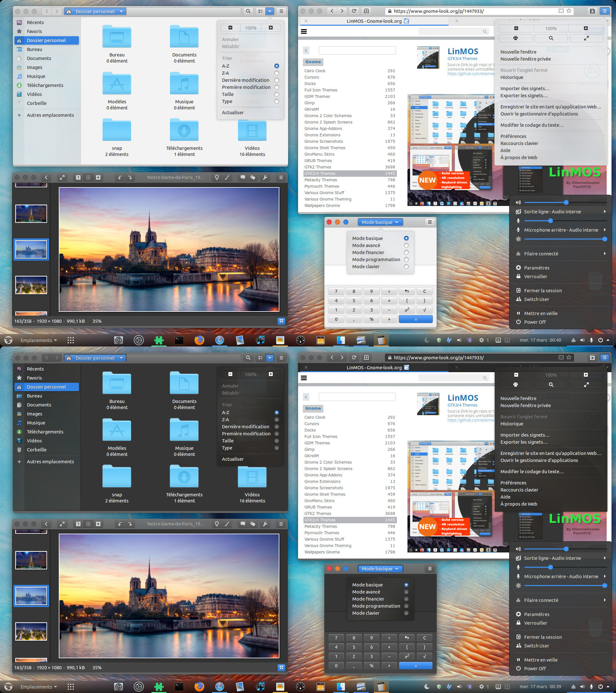Click the fullscreen icon in light-theme browser menu
Screen dimensions: 616x693
(586, 38)
